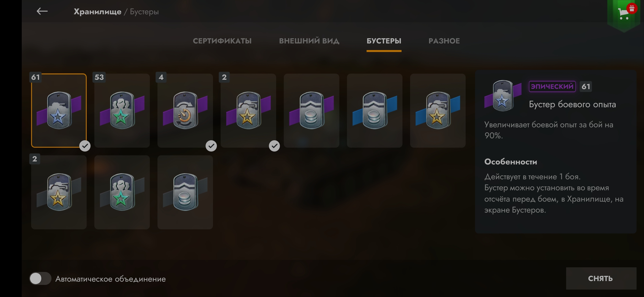Open the Разное tab
This screenshot has width=644, height=297.
444,41
